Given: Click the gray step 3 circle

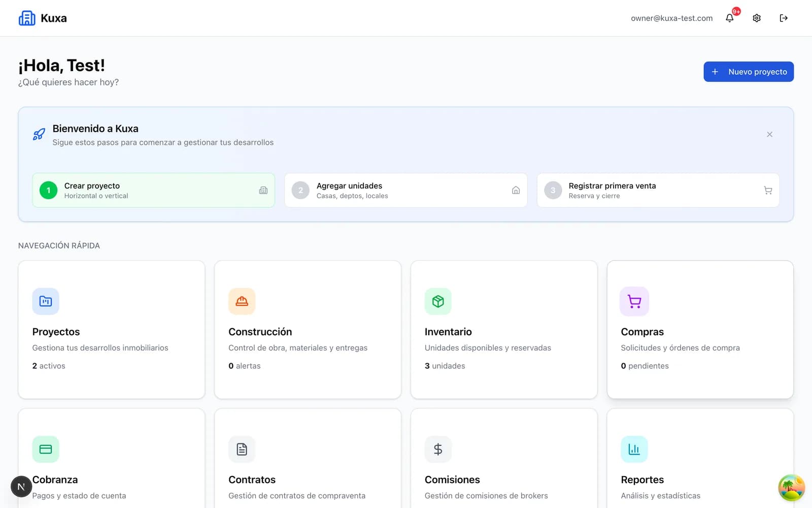Looking at the screenshot, I should (x=553, y=190).
